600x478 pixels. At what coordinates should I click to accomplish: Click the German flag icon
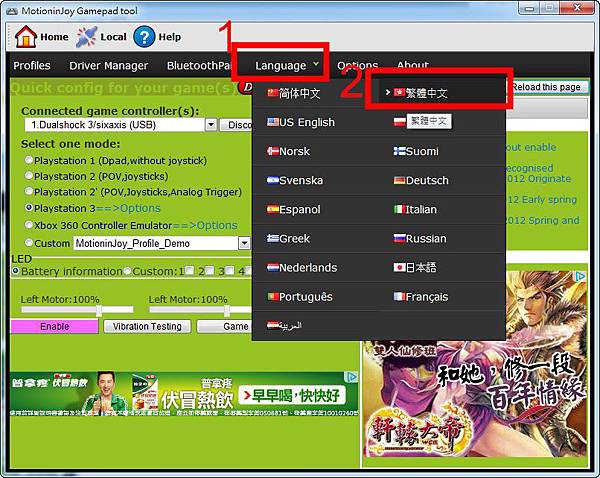[x=399, y=180]
